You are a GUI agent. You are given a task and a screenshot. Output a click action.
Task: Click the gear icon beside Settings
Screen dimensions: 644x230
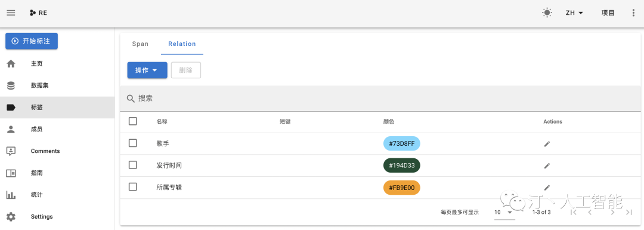11,216
